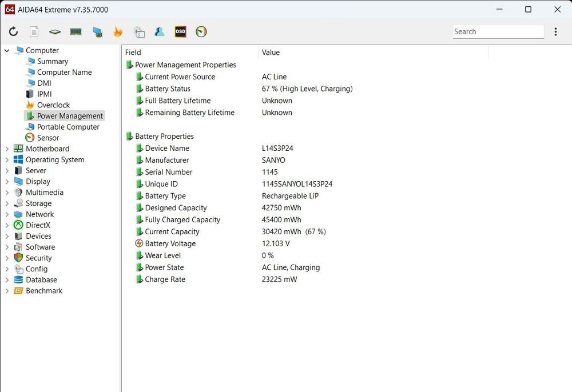Click the Security shield icon
This screenshot has height=392, width=572.
tap(18, 258)
